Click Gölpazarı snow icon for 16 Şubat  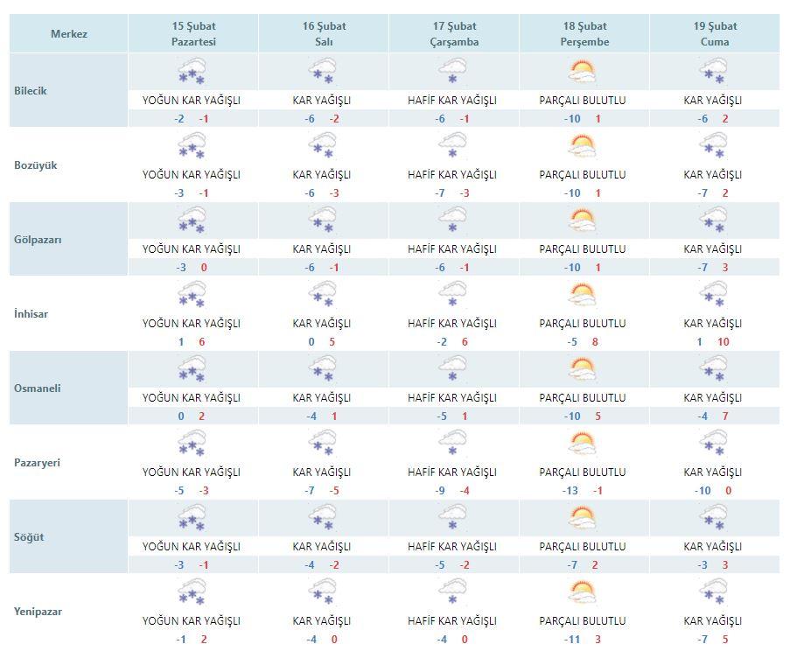point(323,220)
